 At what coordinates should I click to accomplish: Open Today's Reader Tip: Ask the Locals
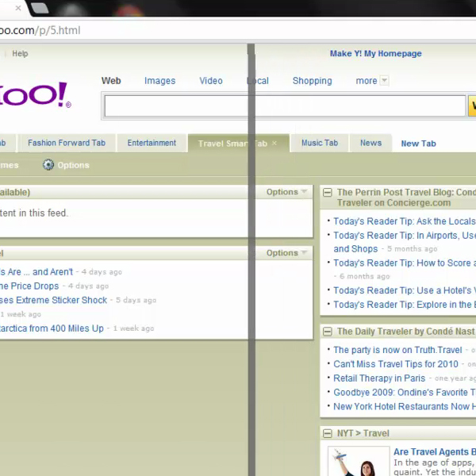(x=405, y=221)
